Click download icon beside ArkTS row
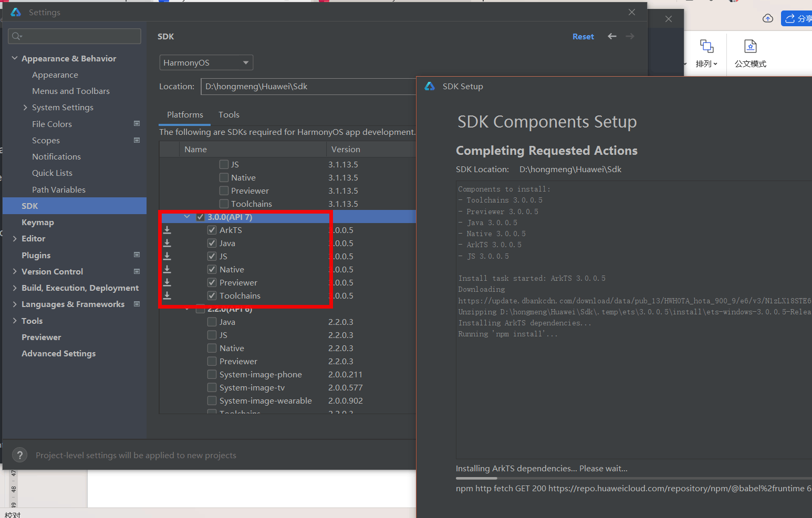The width and height of the screenshot is (812, 518). tap(167, 230)
